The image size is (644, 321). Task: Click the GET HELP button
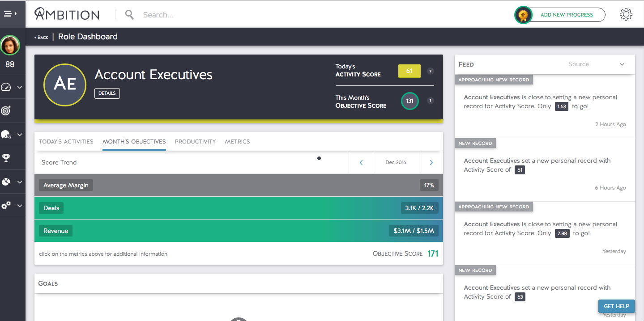[616, 306]
